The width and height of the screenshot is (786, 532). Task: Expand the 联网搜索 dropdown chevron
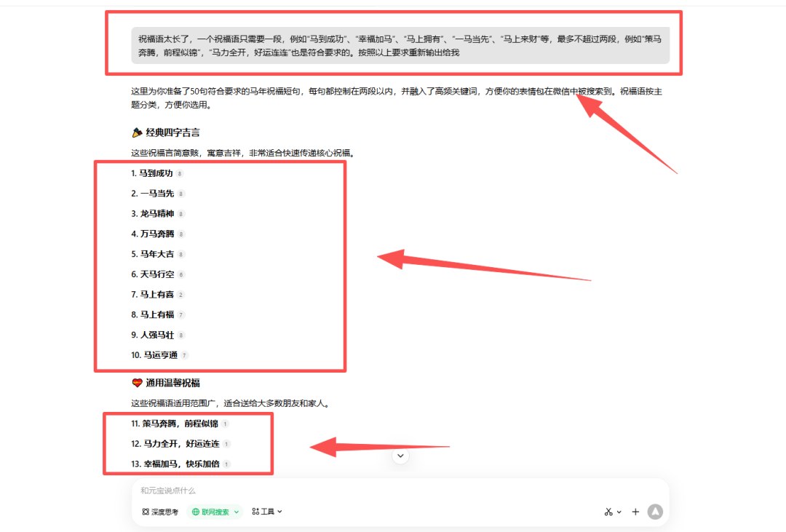click(235, 512)
